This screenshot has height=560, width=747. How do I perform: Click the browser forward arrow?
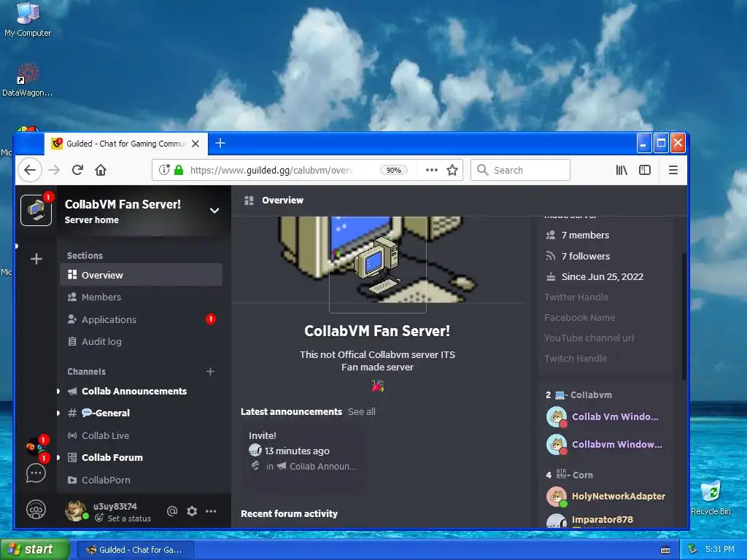pyautogui.click(x=54, y=170)
